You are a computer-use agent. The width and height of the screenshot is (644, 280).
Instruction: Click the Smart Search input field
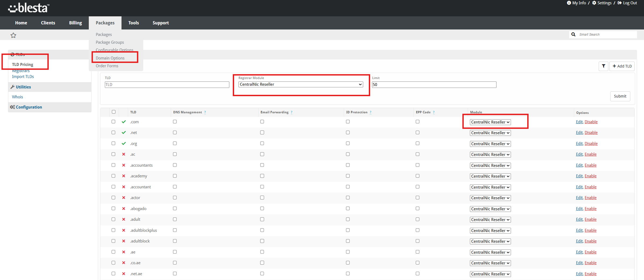607,35
